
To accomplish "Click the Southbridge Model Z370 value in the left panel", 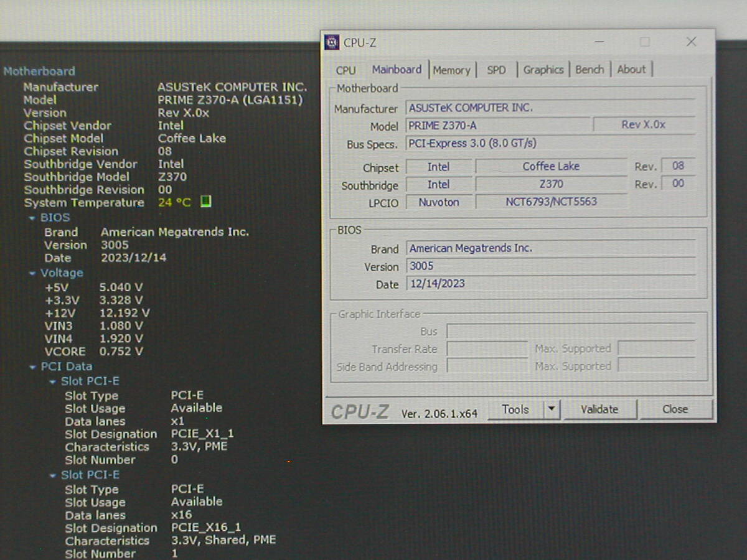I will pos(172,177).
